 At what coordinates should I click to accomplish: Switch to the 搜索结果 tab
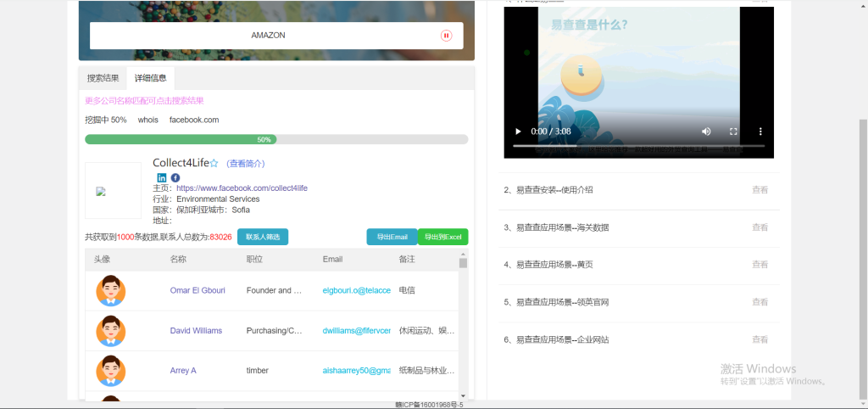point(103,78)
